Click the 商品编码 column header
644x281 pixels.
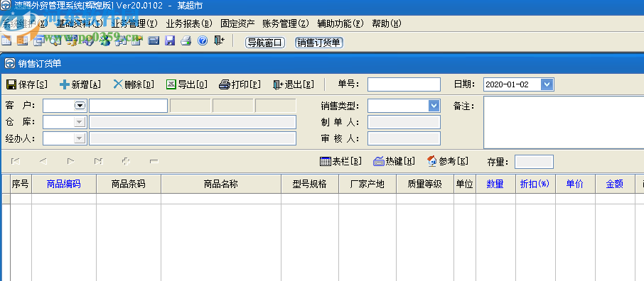64,184
